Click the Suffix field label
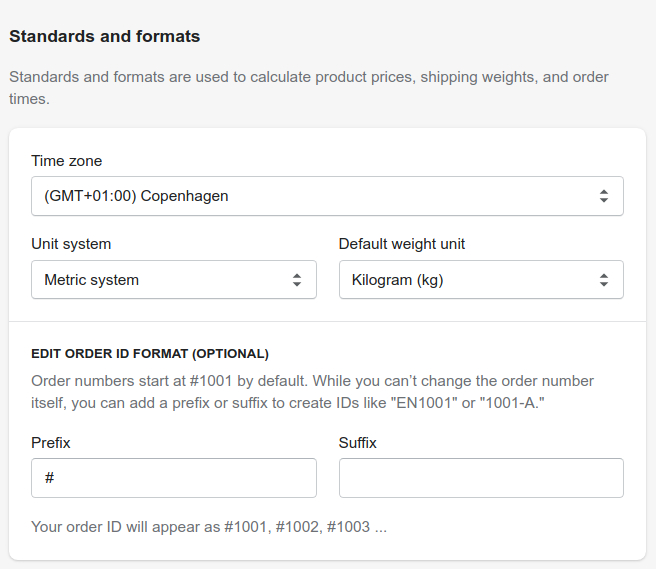Image resolution: width=656 pixels, height=569 pixels. 357,443
